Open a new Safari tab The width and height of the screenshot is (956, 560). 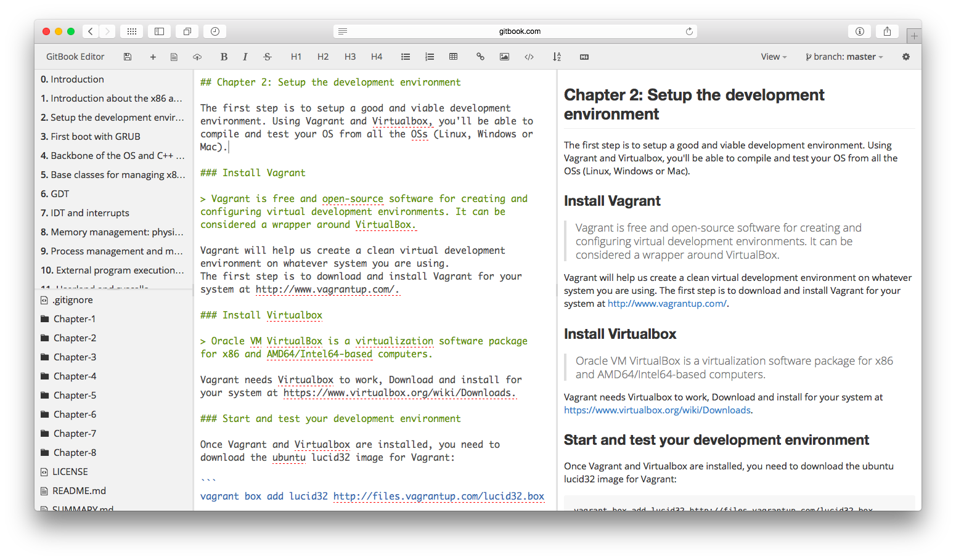[914, 36]
